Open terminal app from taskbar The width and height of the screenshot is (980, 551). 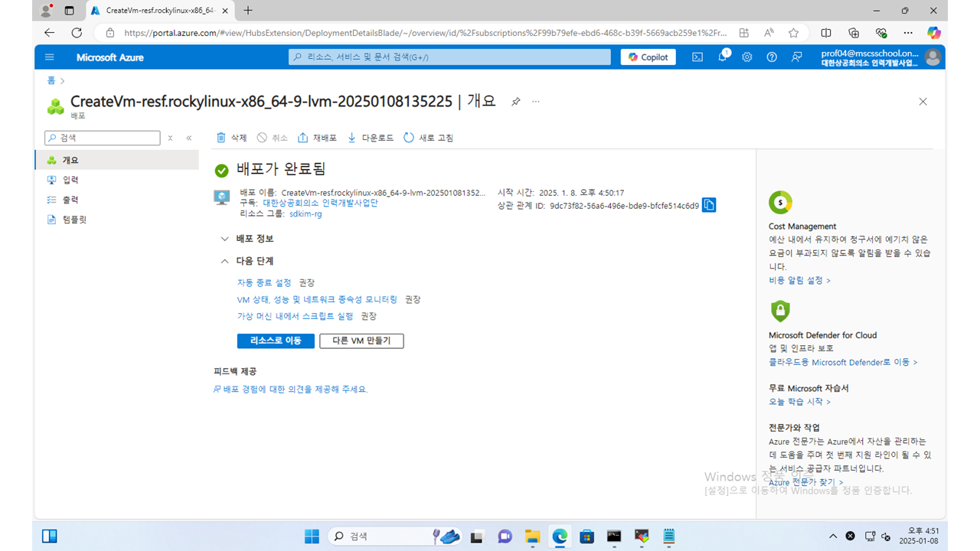614,536
